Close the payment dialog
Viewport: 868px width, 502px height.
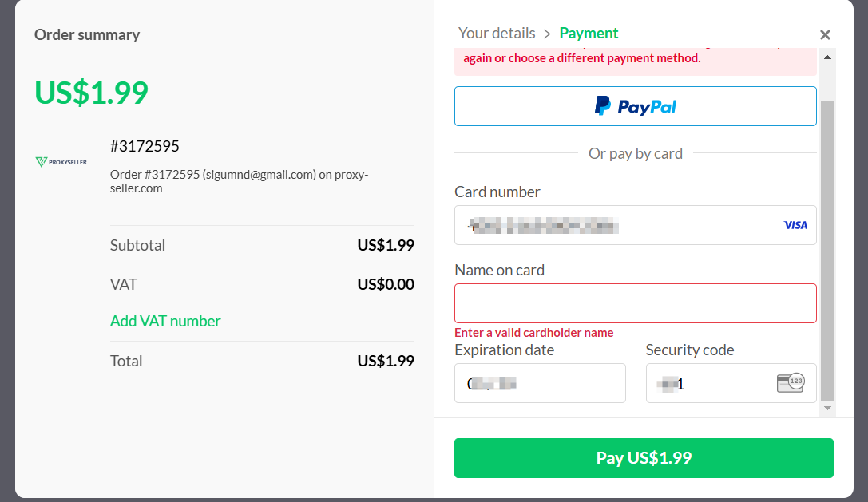825,34
